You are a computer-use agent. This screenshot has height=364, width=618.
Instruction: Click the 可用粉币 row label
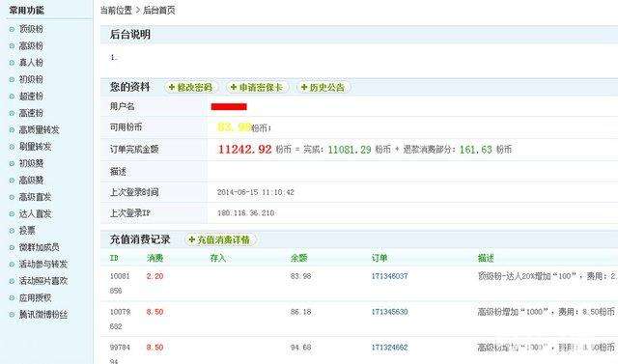(x=126, y=127)
